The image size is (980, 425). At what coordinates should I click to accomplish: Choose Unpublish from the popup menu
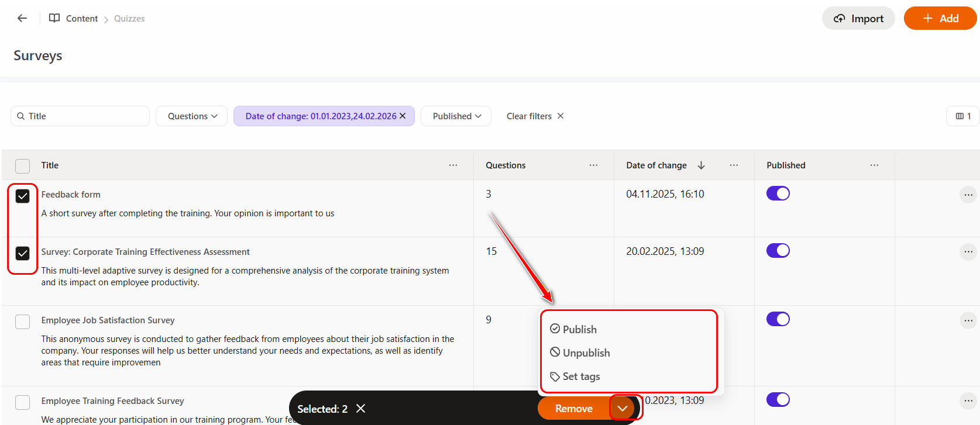(x=586, y=353)
